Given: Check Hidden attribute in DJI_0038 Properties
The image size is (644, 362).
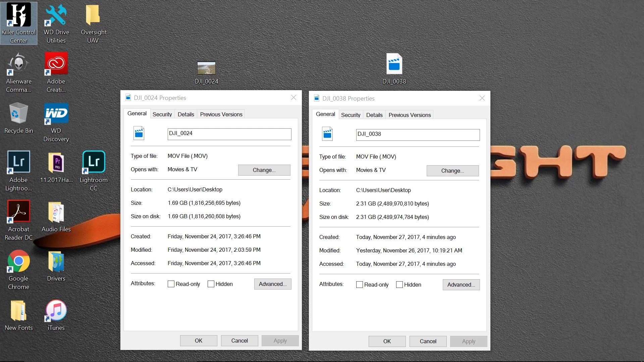Looking at the screenshot, I should point(399,285).
